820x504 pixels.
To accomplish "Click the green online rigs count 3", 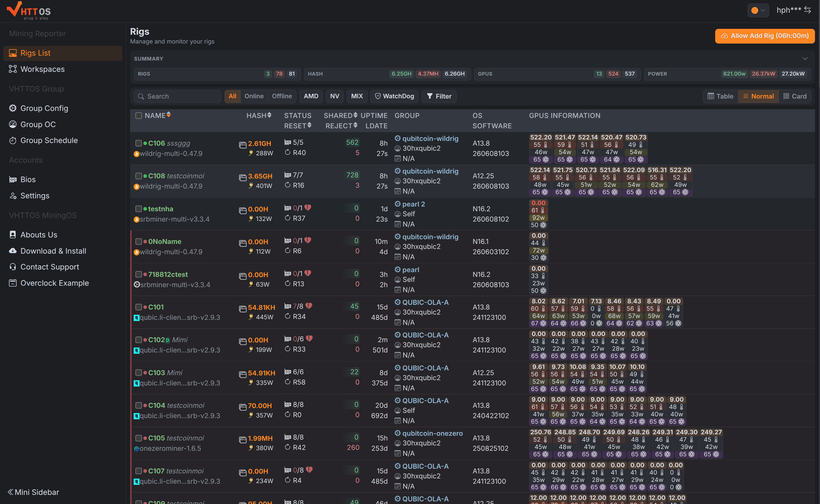I will pos(268,74).
